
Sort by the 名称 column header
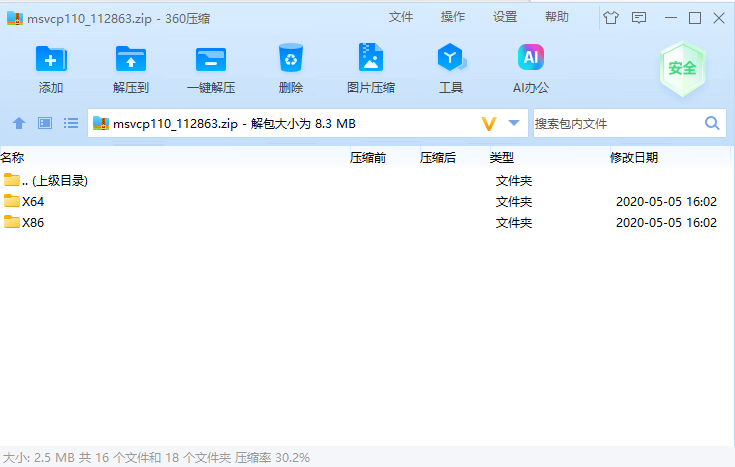click(x=13, y=158)
